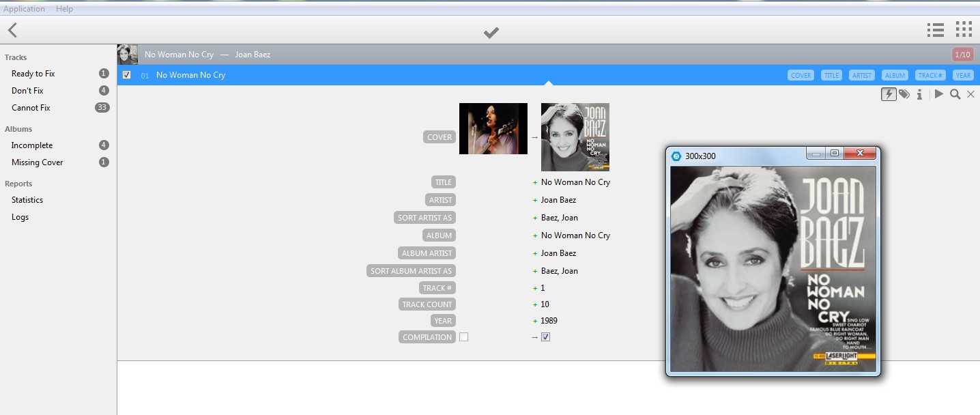Click the back arrow icon
980x415 pixels.
(12, 30)
